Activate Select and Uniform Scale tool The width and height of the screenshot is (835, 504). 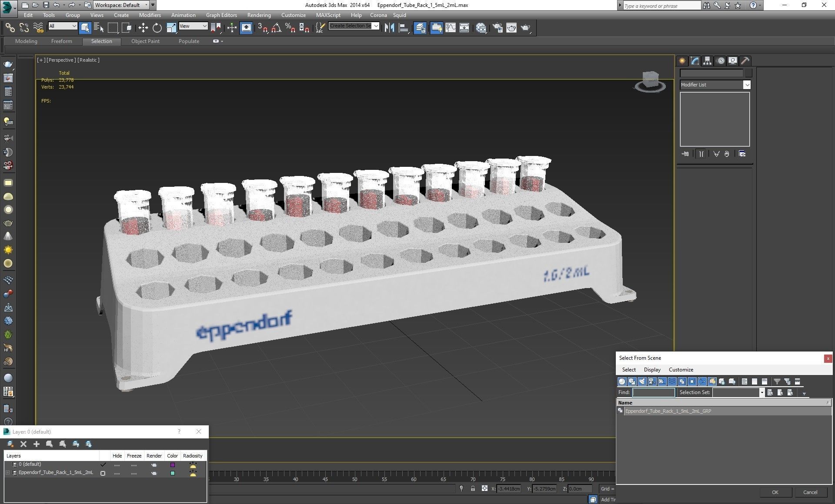[171, 28]
